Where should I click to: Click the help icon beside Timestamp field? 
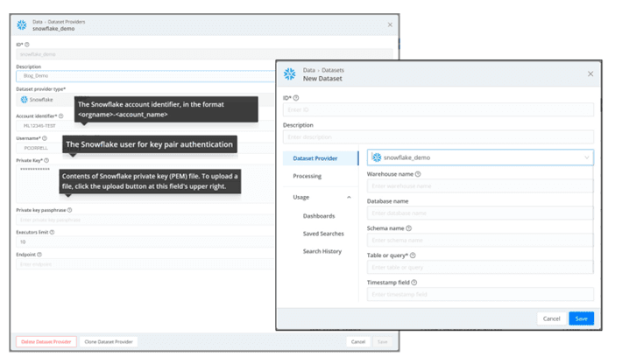point(413,283)
